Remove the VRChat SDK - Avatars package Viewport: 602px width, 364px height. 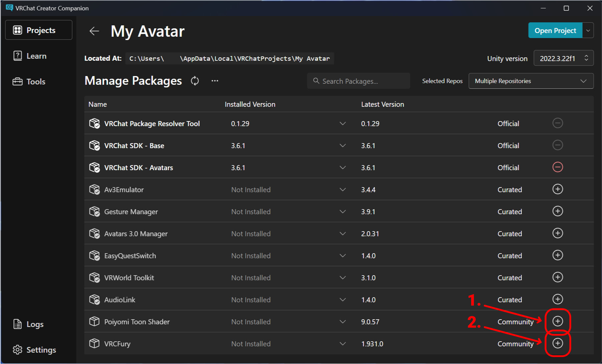558,167
